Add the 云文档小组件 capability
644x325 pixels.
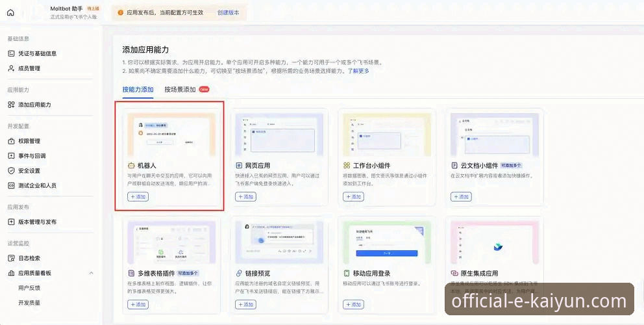click(461, 197)
